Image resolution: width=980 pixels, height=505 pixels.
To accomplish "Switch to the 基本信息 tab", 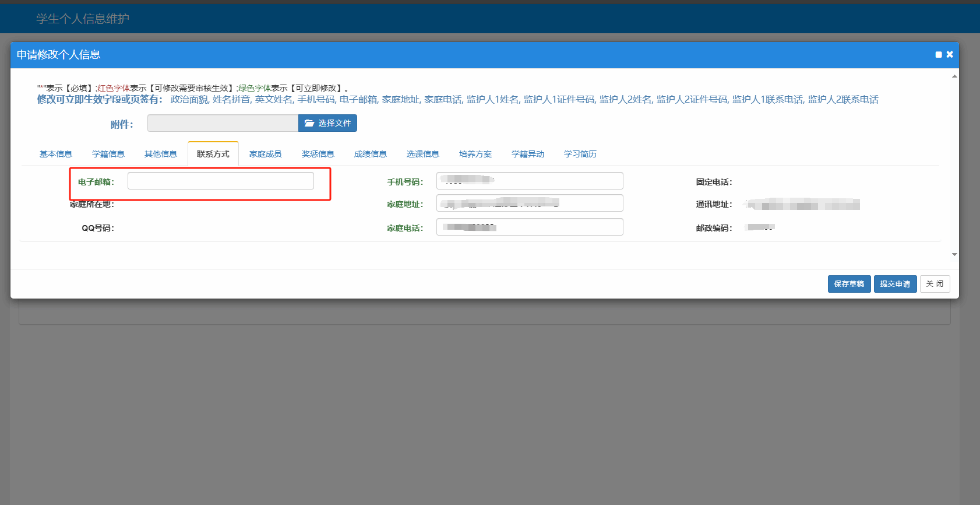I will point(56,154).
